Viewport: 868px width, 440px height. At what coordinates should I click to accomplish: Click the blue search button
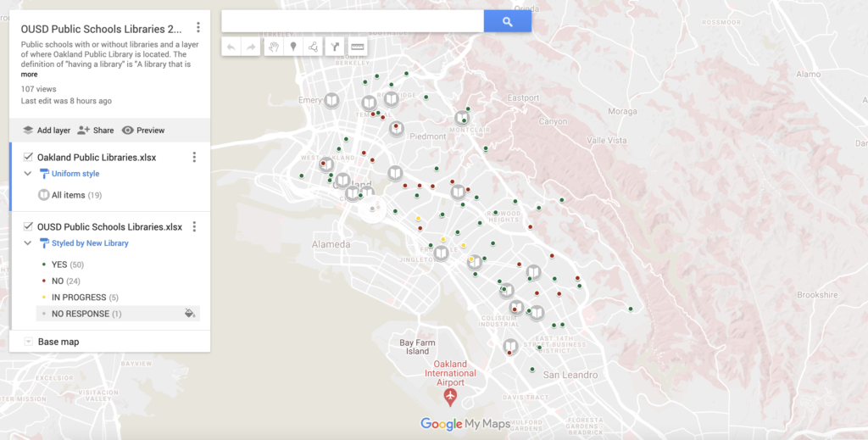click(x=508, y=21)
